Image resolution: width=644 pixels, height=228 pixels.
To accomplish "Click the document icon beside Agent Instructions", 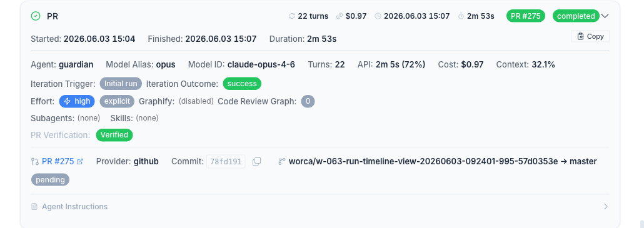I will [x=34, y=207].
